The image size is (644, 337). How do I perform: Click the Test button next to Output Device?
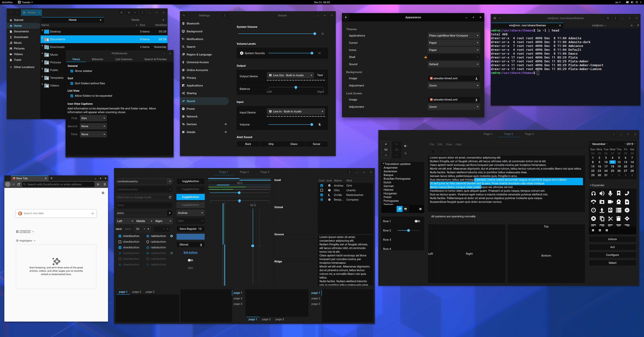click(320, 75)
